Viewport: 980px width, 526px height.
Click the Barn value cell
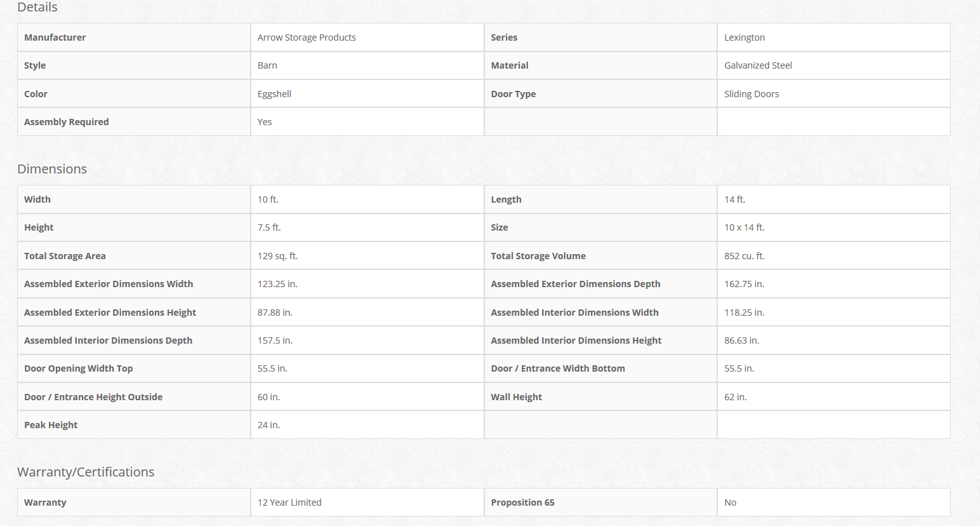tap(367, 65)
